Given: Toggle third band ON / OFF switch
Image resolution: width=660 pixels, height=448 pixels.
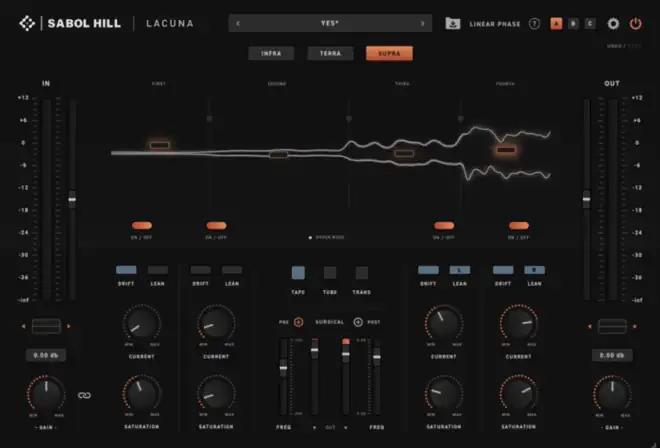Looking at the screenshot, I should (x=444, y=226).
